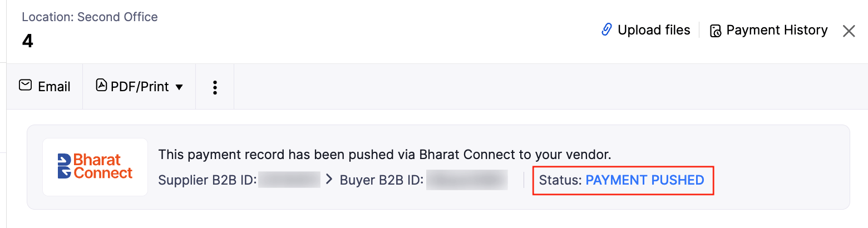Click the blurred Supplier B2B ID value
The width and height of the screenshot is (868, 228).
tap(289, 180)
